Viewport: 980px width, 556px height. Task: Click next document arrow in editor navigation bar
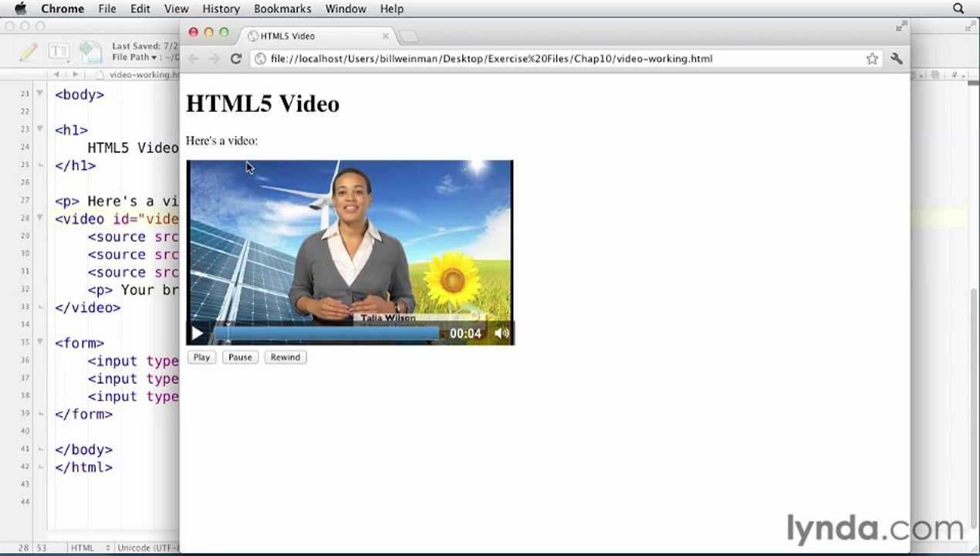(75, 74)
